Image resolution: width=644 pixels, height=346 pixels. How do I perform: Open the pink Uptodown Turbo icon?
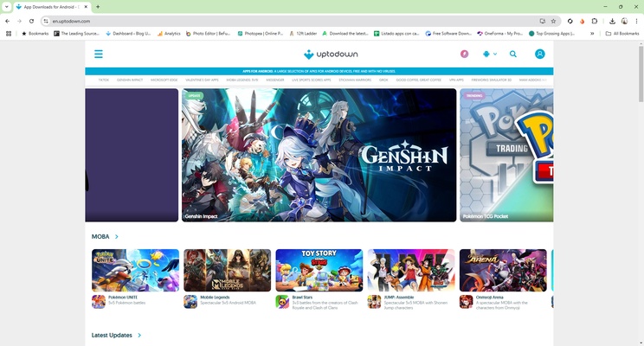point(465,54)
